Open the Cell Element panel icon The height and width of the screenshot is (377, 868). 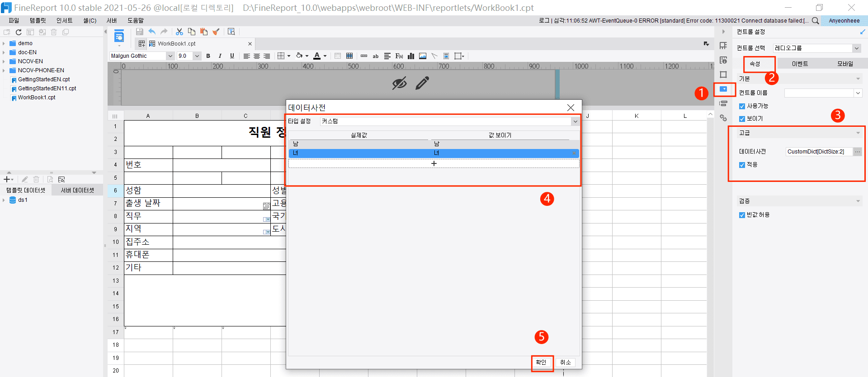[723, 46]
